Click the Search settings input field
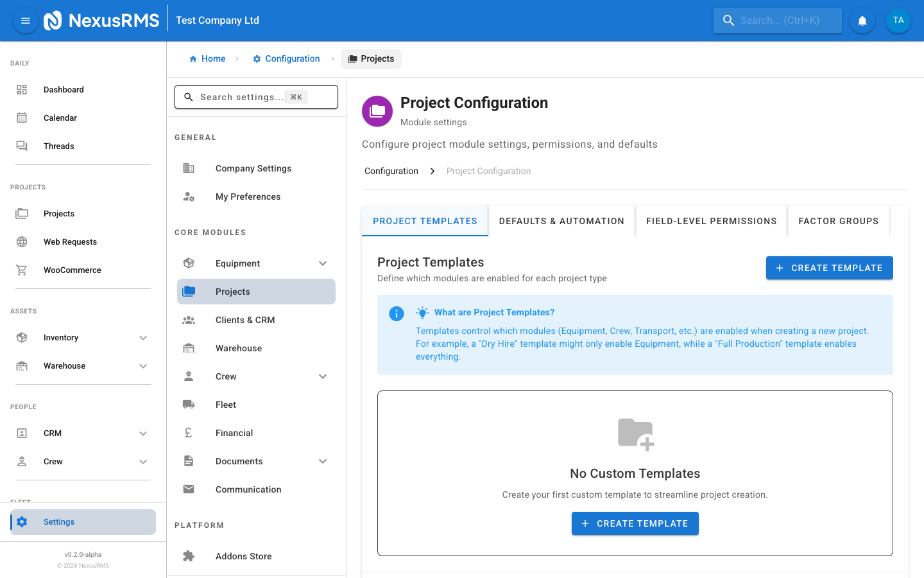Viewport: 924px width, 578px height. click(241, 97)
